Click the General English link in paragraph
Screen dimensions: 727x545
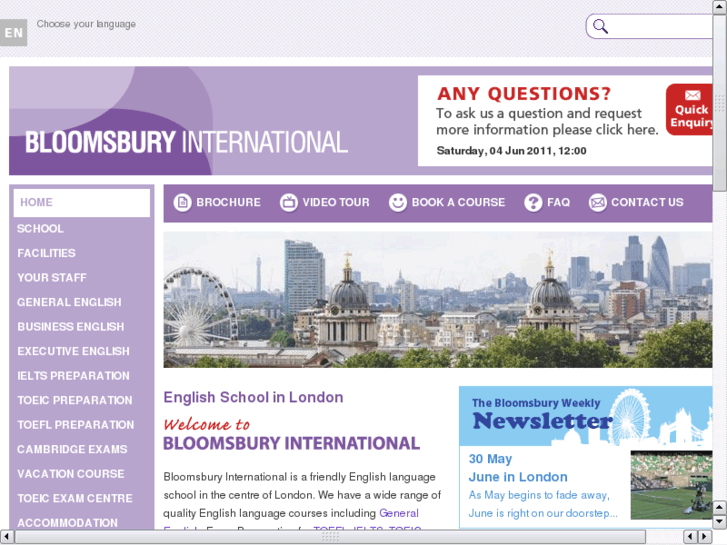399,513
